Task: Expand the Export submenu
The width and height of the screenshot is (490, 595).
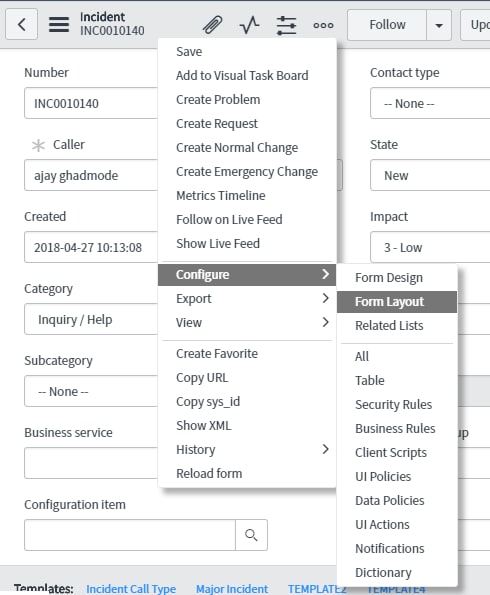Action: point(247,299)
